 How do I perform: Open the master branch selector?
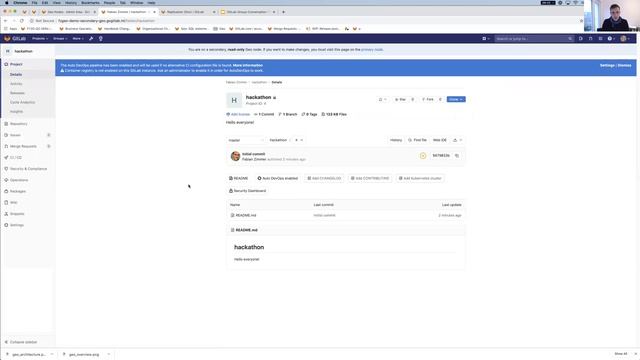245,140
